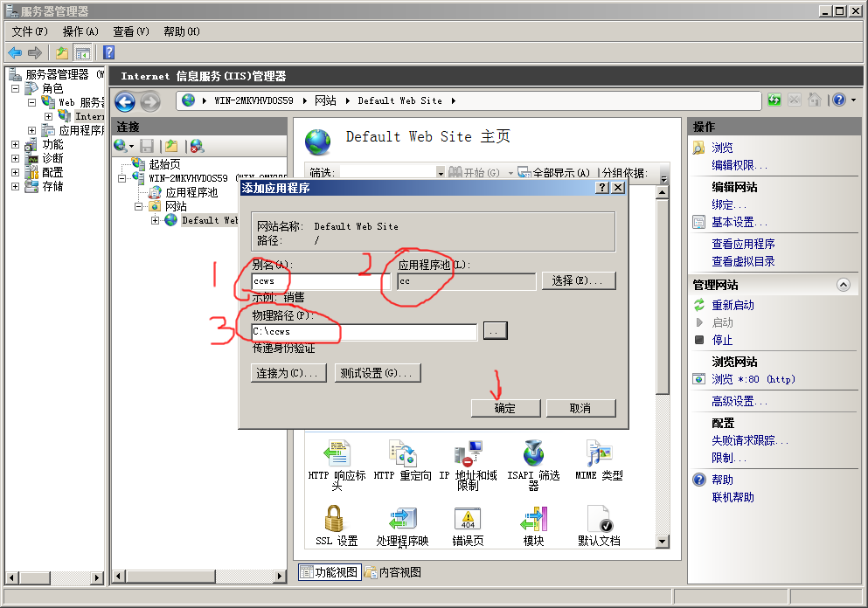The width and height of the screenshot is (868, 608).
Task: Click the 选择(E)... application pool button
Action: (578, 280)
